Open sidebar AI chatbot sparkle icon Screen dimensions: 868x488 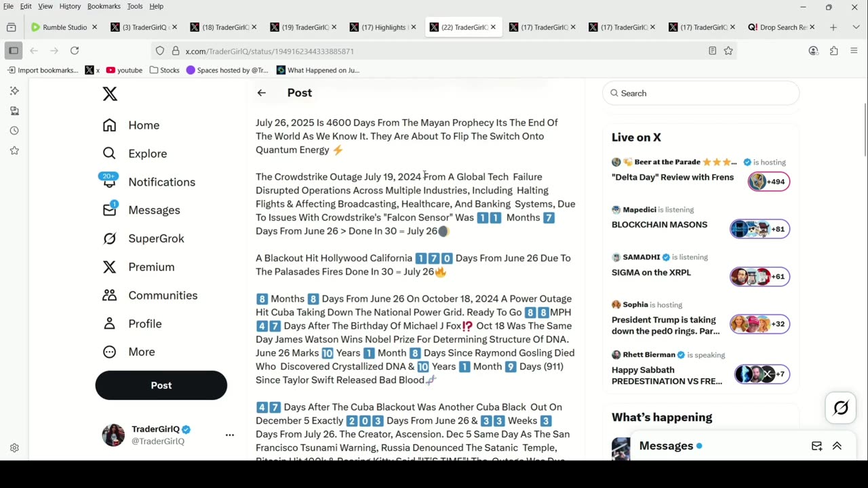coord(14,90)
